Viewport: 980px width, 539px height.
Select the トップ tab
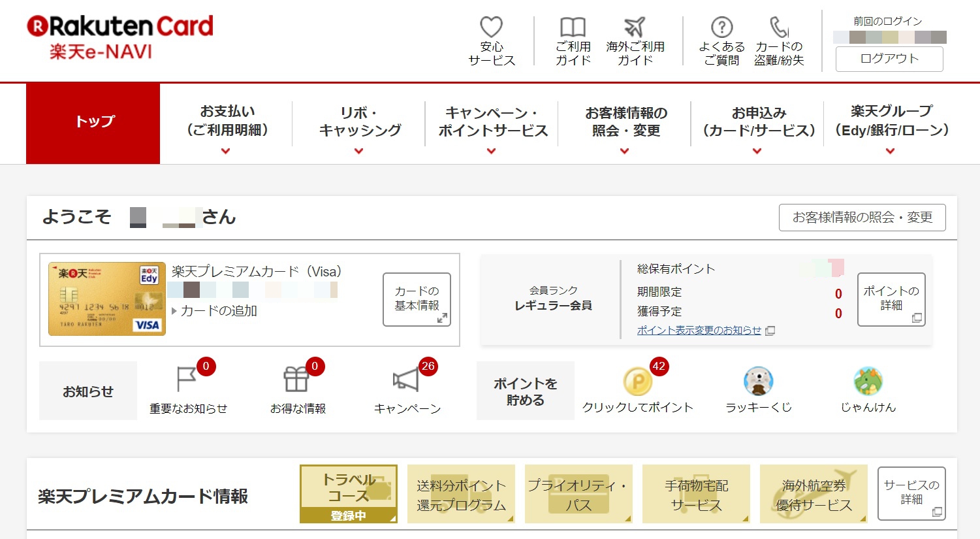[x=93, y=123]
